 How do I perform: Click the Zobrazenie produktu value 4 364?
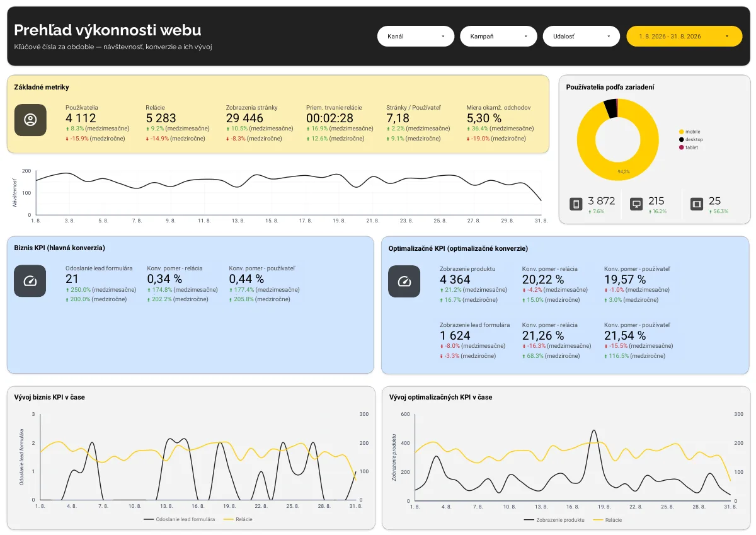pyautogui.click(x=455, y=279)
